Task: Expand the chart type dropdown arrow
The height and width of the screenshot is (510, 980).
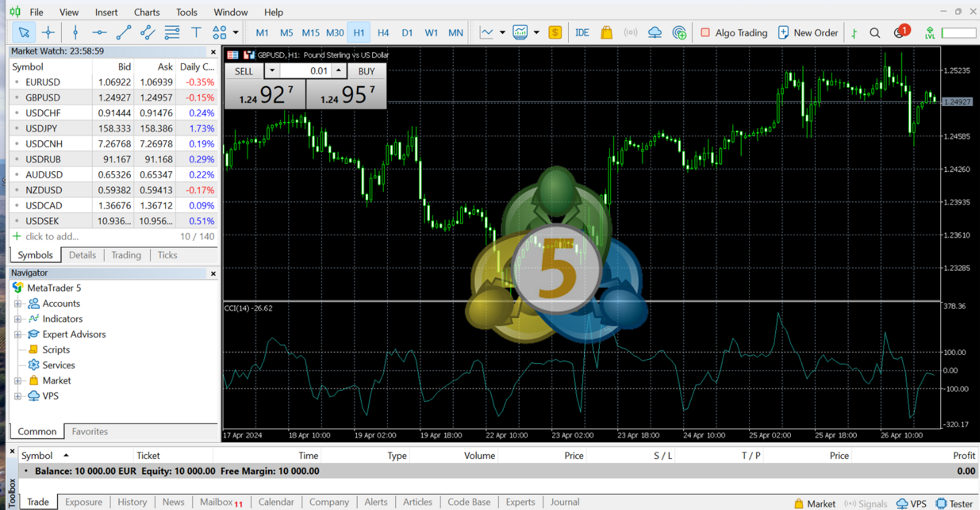Action: (502, 32)
